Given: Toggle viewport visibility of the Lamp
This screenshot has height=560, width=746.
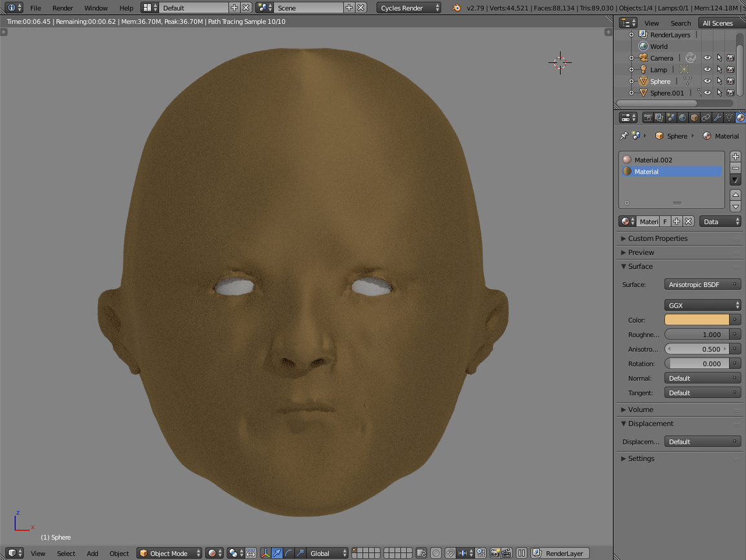Looking at the screenshot, I should (x=707, y=70).
